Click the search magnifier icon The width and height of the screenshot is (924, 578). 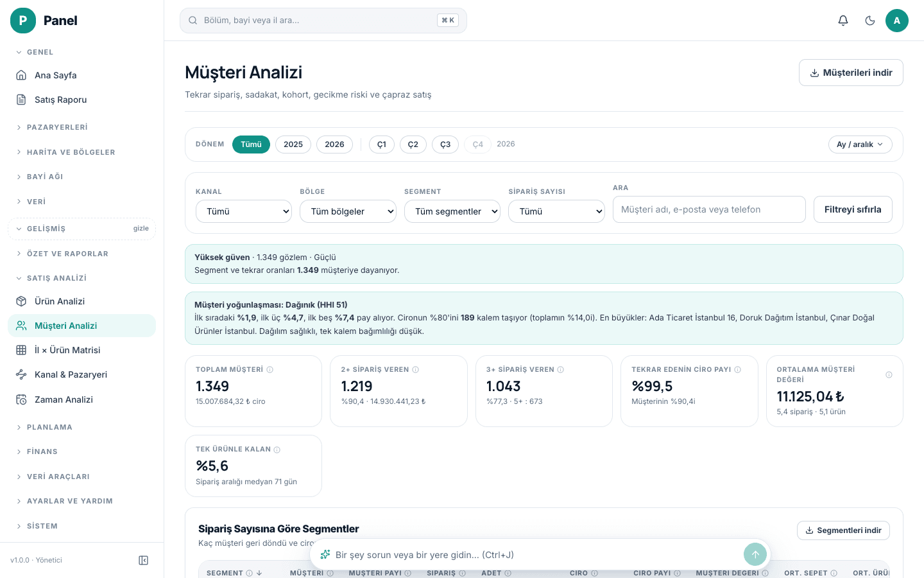[193, 21]
